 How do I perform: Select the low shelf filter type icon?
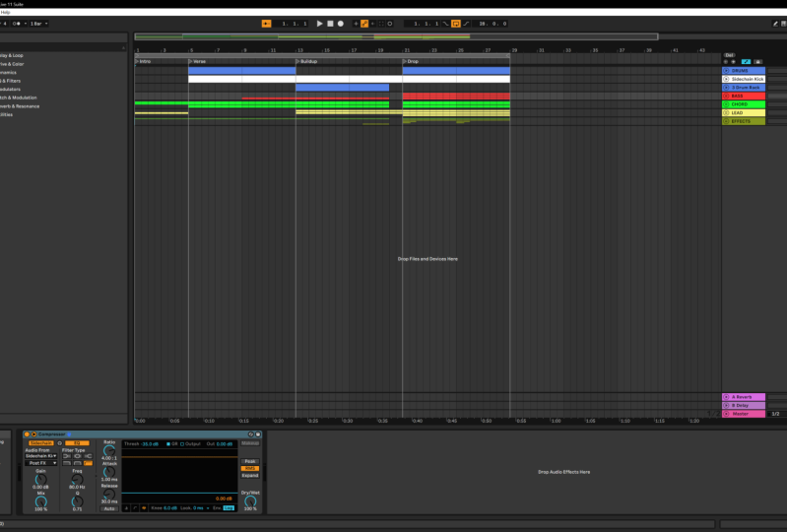pyautogui.click(x=67, y=456)
